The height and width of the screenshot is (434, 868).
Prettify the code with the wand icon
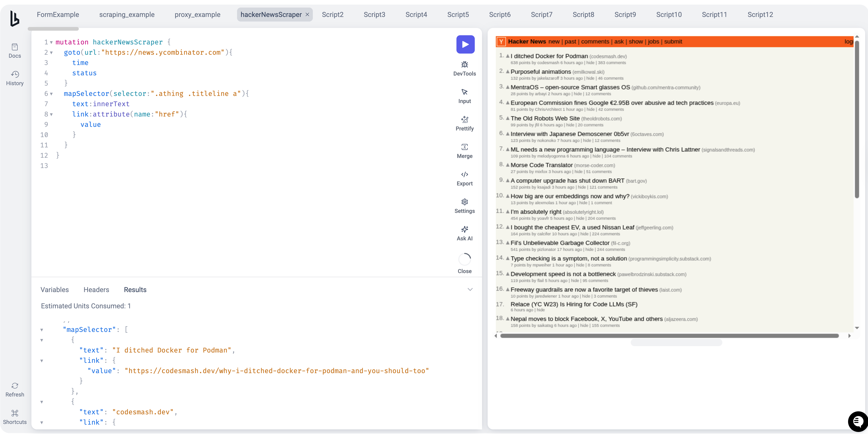(464, 119)
